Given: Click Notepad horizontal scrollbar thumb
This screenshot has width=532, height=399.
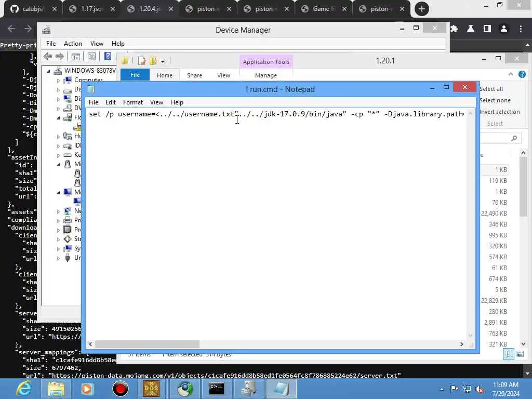Looking at the screenshot, I should 147,344.
